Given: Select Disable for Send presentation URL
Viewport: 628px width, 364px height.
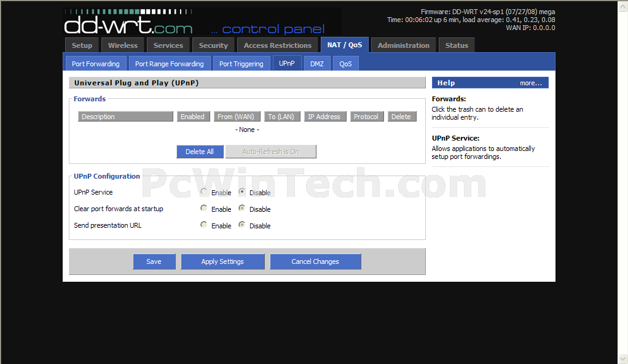Looking at the screenshot, I should [242, 225].
